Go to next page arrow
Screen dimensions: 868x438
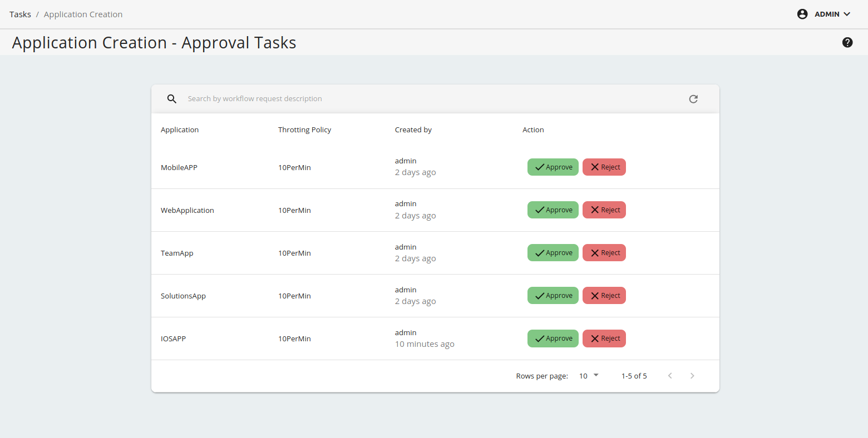pyautogui.click(x=692, y=376)
